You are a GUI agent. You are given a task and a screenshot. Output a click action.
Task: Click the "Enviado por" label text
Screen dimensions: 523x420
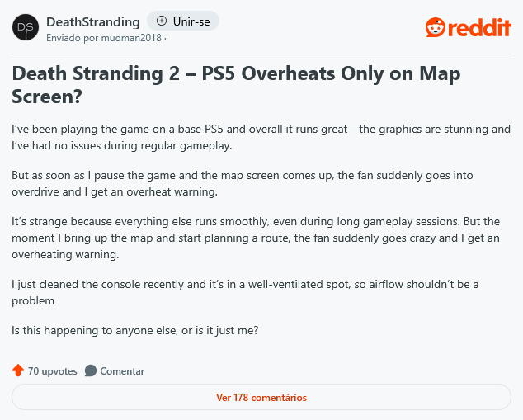(x=73, y=38)
